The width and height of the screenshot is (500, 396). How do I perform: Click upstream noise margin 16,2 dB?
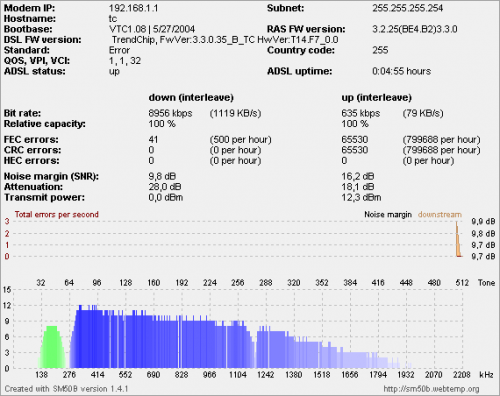[x=358, y=176]
